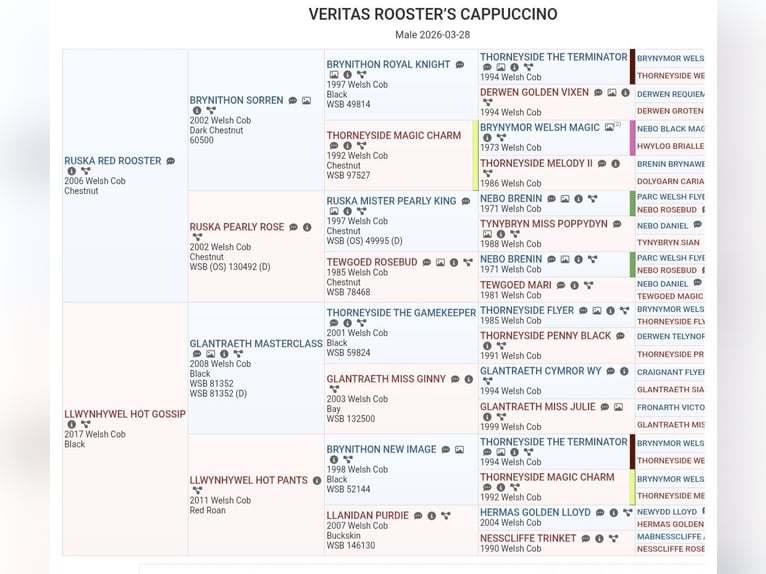The height and width of the screenshot is (574, 766).
Task: Open comments for Ruska Red Rooster
Action: [170, 161]
